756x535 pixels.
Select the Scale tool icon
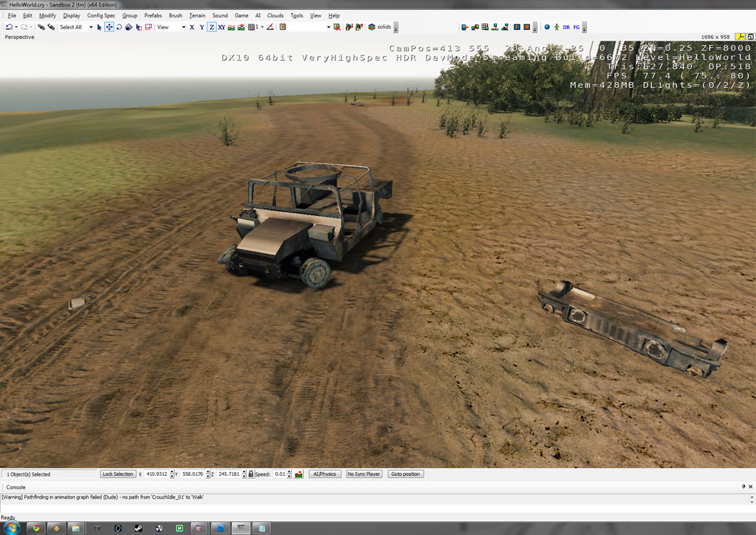click(128, 27)
